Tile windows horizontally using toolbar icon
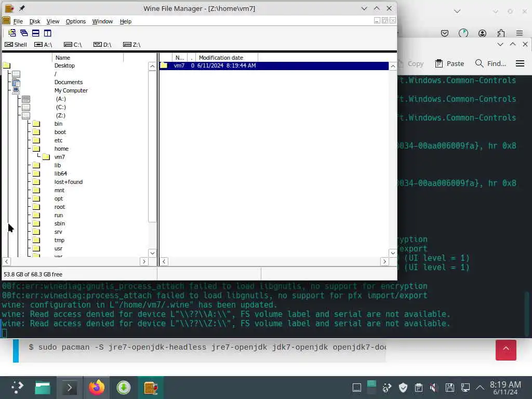Viewport: 532px width, 399px height. coord(36,33)
